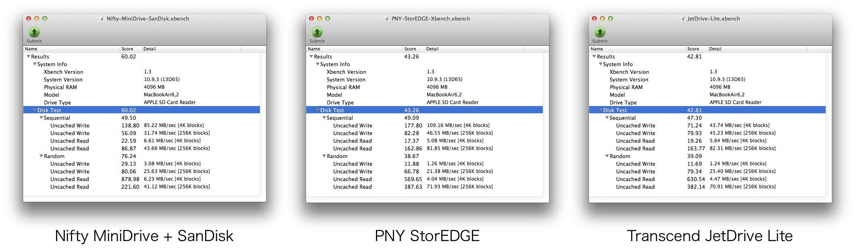Click Name column header in Nifty-MiniDrive-SanDisk window
This screenshot has width=868, height=250.
[x=72, y=49]
